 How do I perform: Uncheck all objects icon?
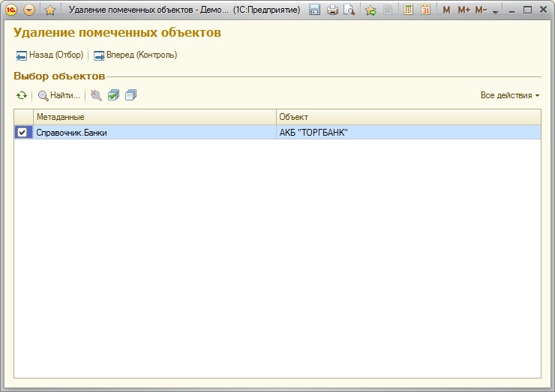130,95
